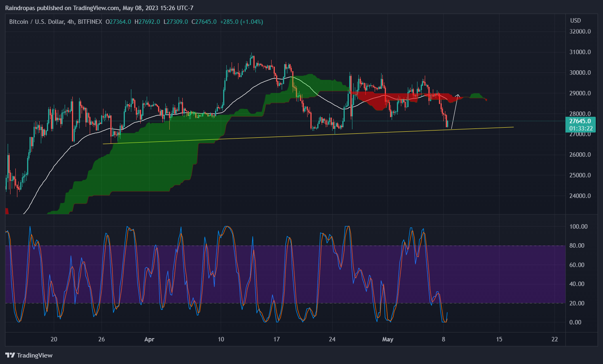The height and width of the screenshot is (364, 603).
Task: Click the TradingView watermark text
Action: coord(35,356)
